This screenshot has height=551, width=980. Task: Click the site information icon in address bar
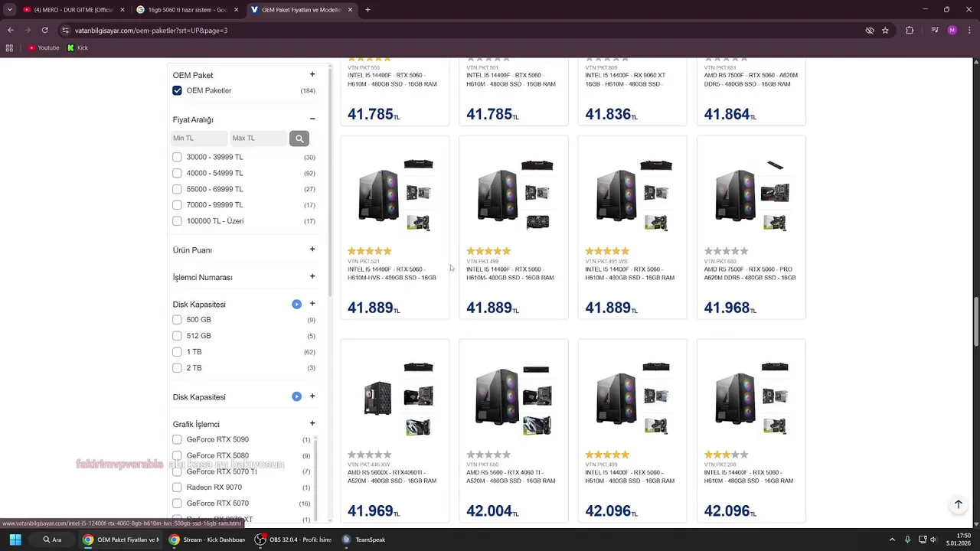click(66, 30)
